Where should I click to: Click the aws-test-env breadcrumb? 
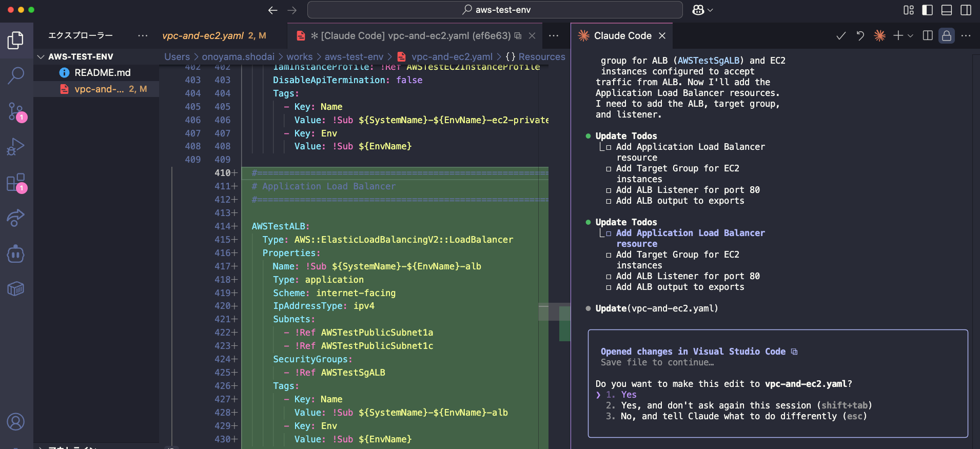354,57
